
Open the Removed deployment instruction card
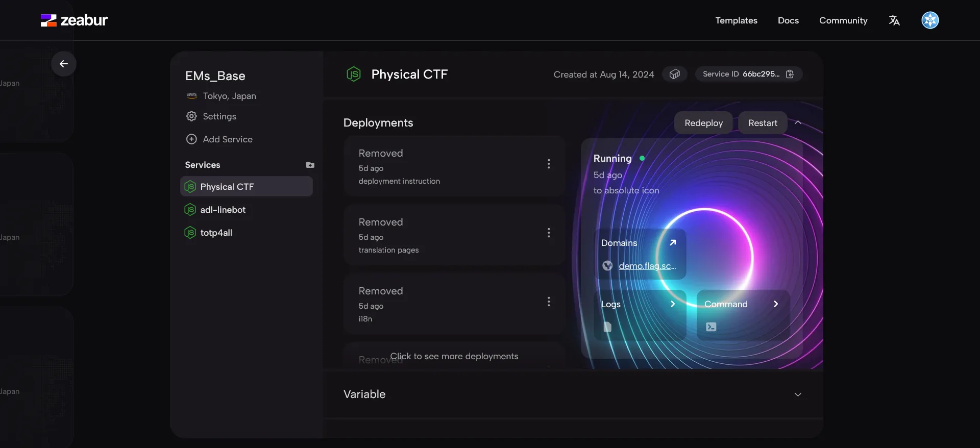tap(454, 166)
